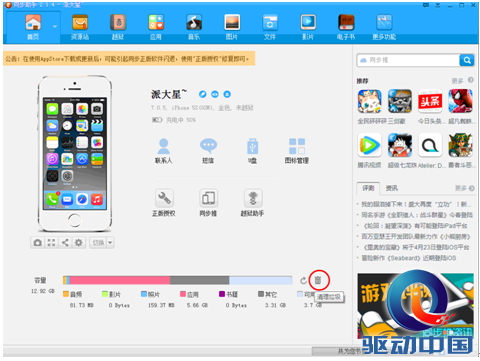Open 图标管理 icon management

296,151
